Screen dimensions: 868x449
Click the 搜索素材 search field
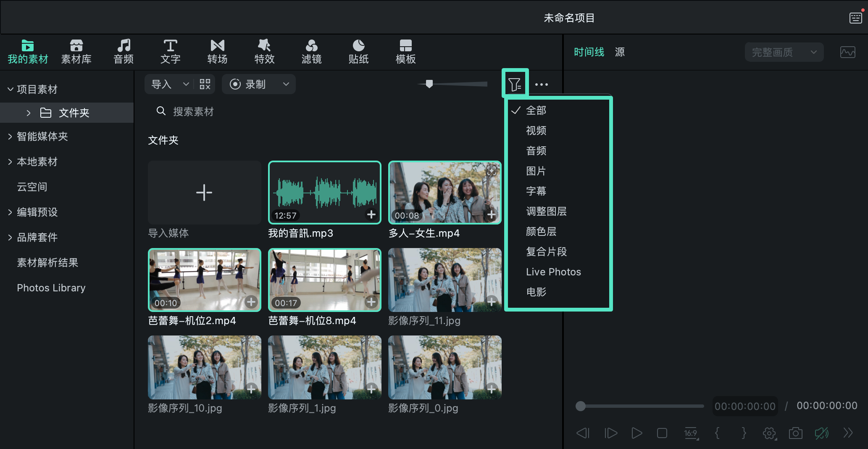point(193,111)
